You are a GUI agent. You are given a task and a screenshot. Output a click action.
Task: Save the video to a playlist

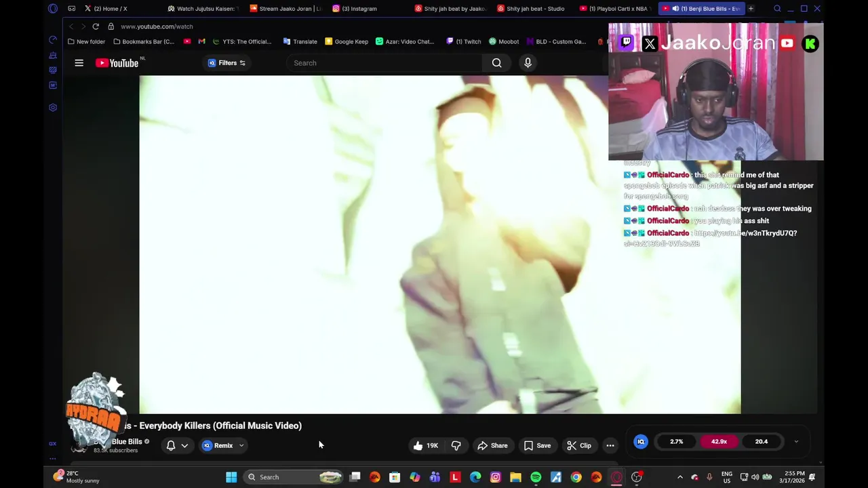(x=537, y=445)
